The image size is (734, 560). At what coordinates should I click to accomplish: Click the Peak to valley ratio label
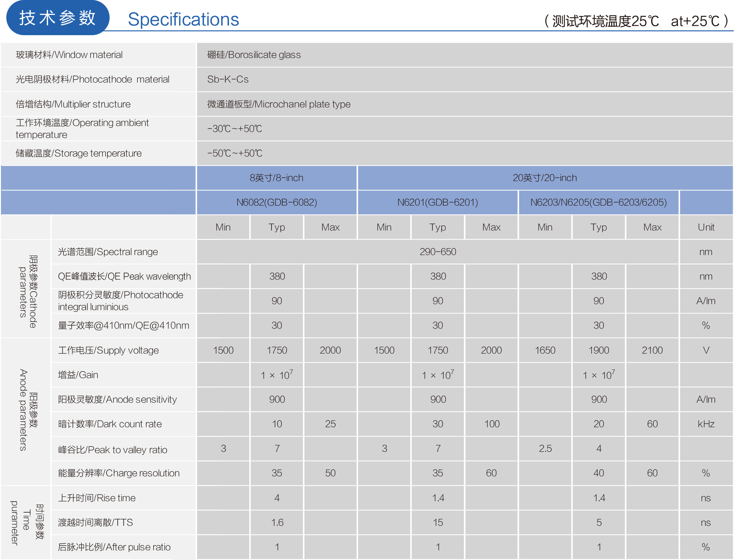pos(112,450)
